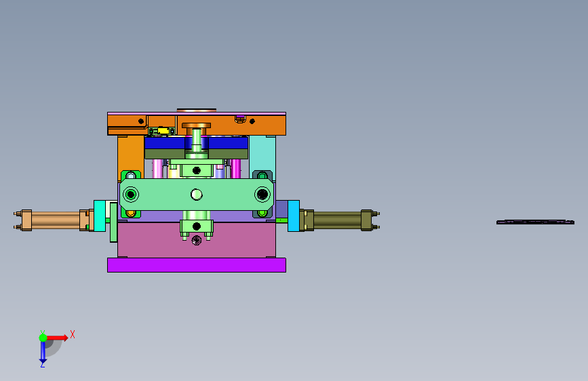
Task: Click the green Y axis dot on triad
Action: (x=43, y=338)
